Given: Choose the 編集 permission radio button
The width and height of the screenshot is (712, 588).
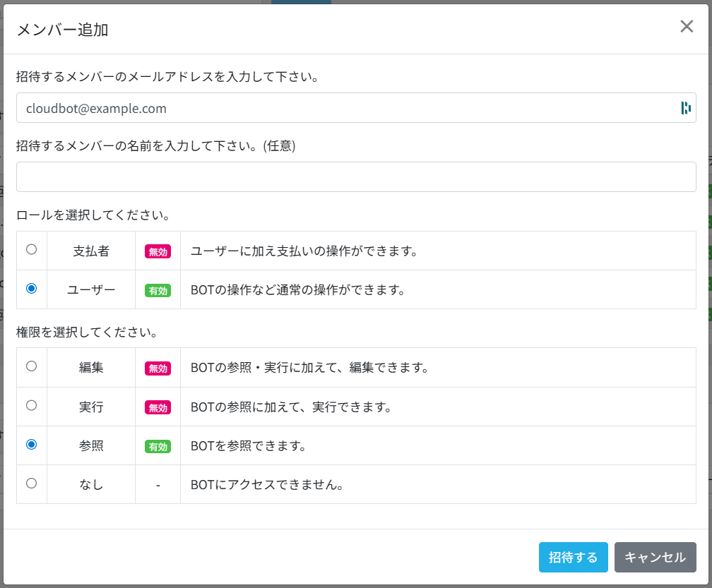Looking at the screenshot, I should point(31,366).
